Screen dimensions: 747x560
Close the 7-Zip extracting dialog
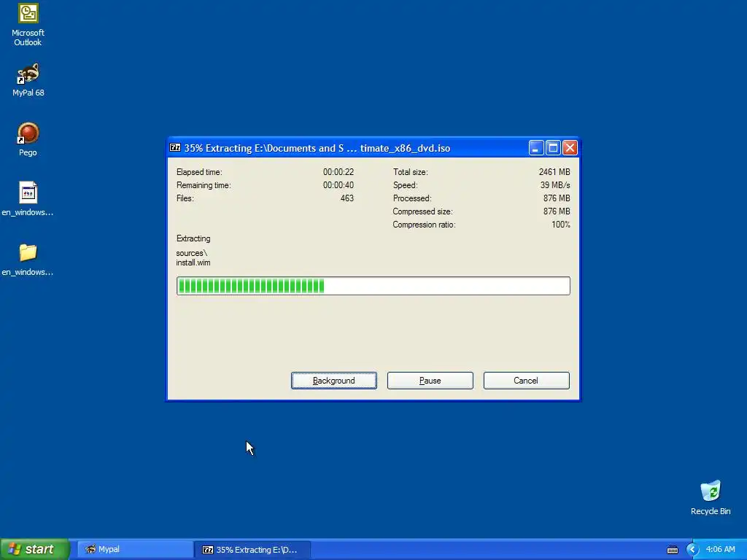(x=570, y=148)
